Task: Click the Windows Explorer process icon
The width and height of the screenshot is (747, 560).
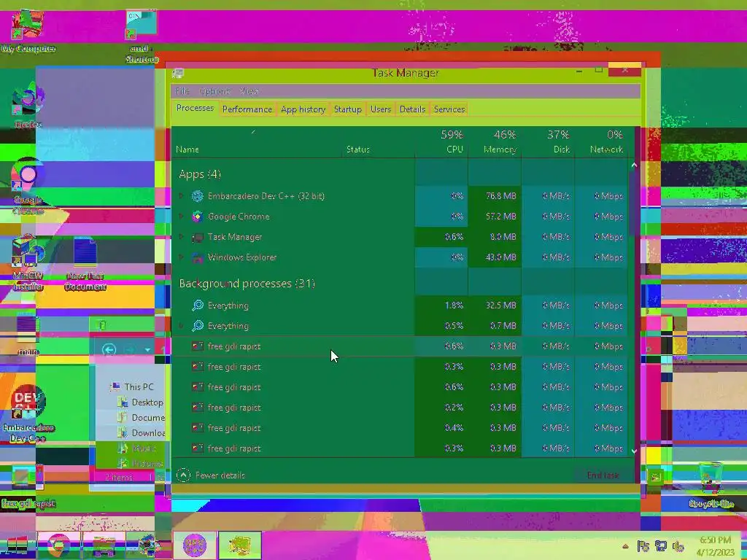Action: (x=197, y=257)
